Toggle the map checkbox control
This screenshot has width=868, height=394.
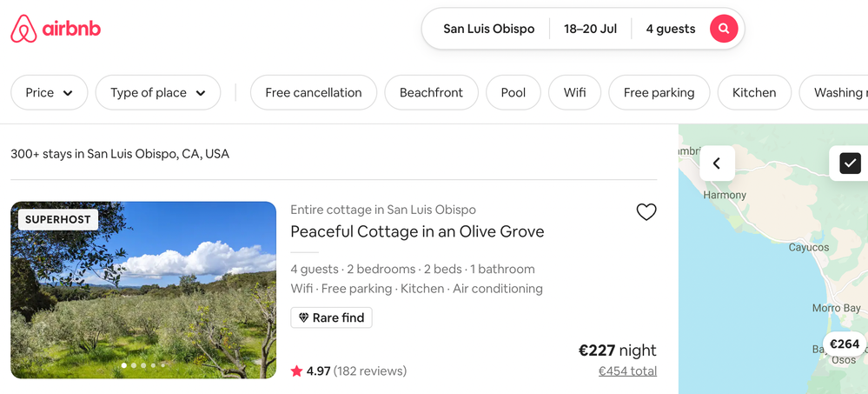pos(850,164)
